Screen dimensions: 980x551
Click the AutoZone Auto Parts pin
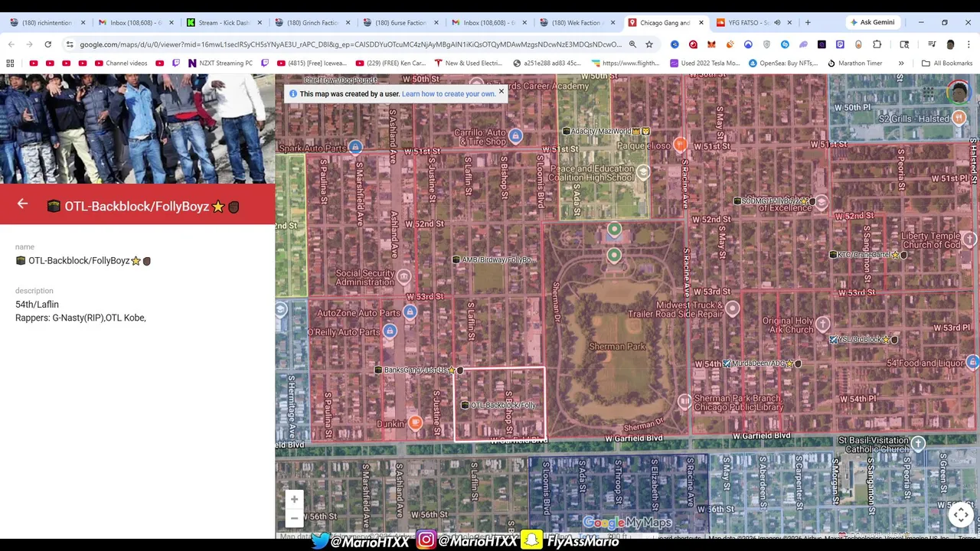[x=410, y=311]
